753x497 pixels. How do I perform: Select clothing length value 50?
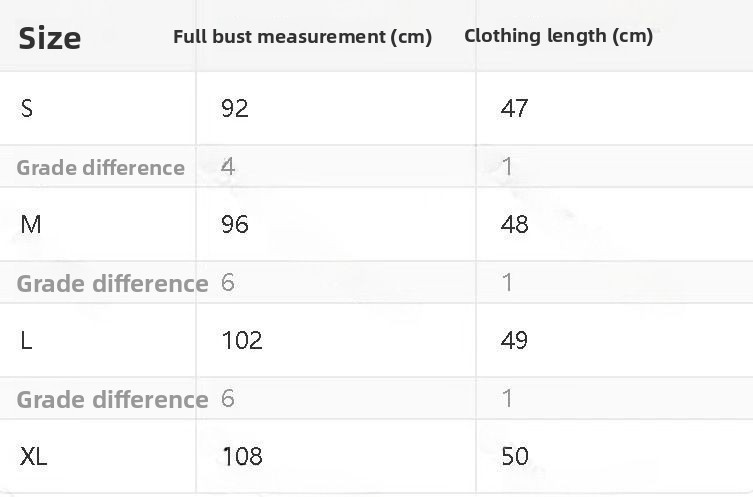pos(514,457)
